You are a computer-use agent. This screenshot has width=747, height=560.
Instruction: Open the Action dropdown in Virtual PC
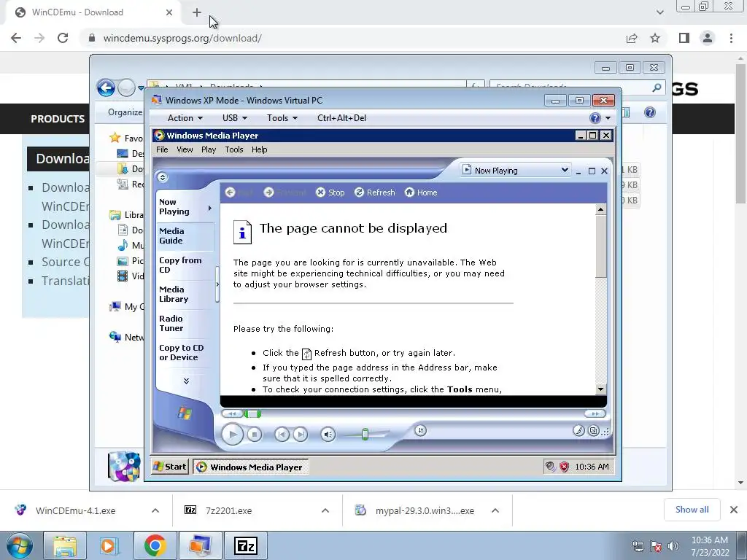pos(185,118)
